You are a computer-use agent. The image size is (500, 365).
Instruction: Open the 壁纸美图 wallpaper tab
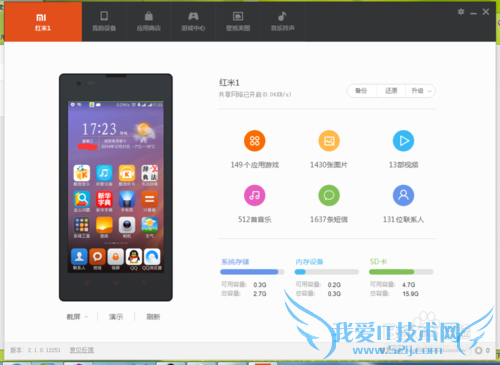[238, 22]
